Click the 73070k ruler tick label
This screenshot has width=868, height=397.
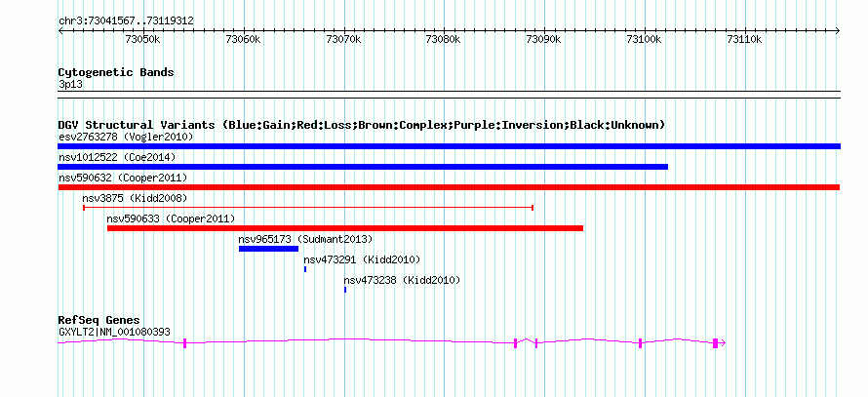(x=343, y=40)
